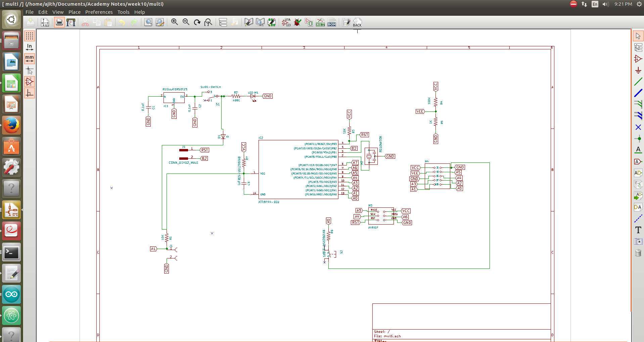Select the green Place wire tool

[x=638, y=82]
